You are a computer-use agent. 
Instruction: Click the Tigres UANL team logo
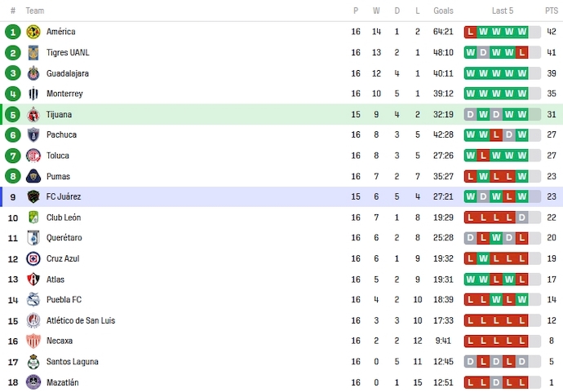pyautogui.click(x=33, y=52)
